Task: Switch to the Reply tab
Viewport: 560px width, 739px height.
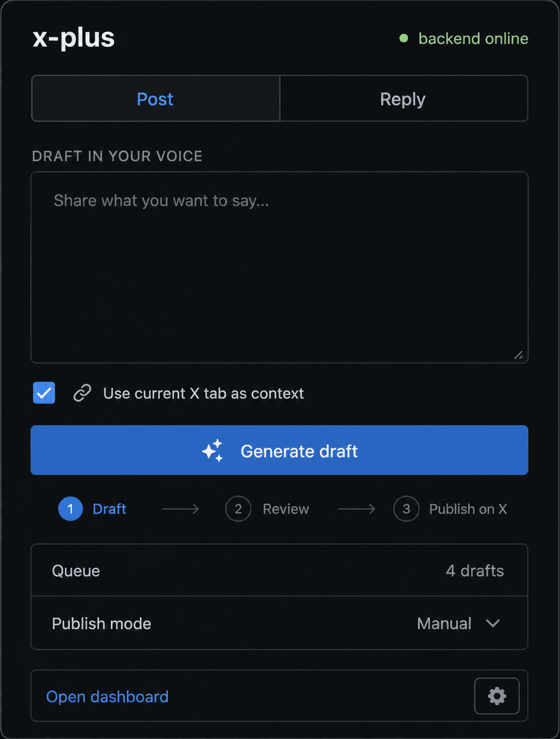Action: [404, 98]
